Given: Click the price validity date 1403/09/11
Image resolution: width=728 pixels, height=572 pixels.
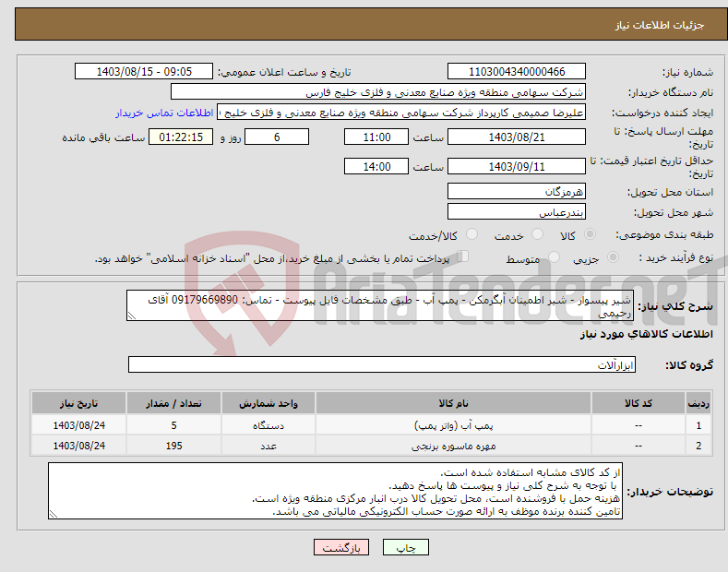Looking at the screenshot, I should (517, 166).
